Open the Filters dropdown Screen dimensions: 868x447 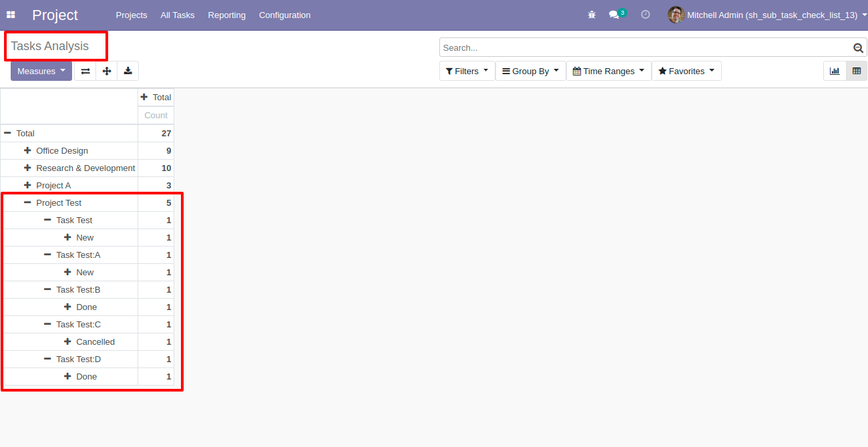[x=467, y=71]
